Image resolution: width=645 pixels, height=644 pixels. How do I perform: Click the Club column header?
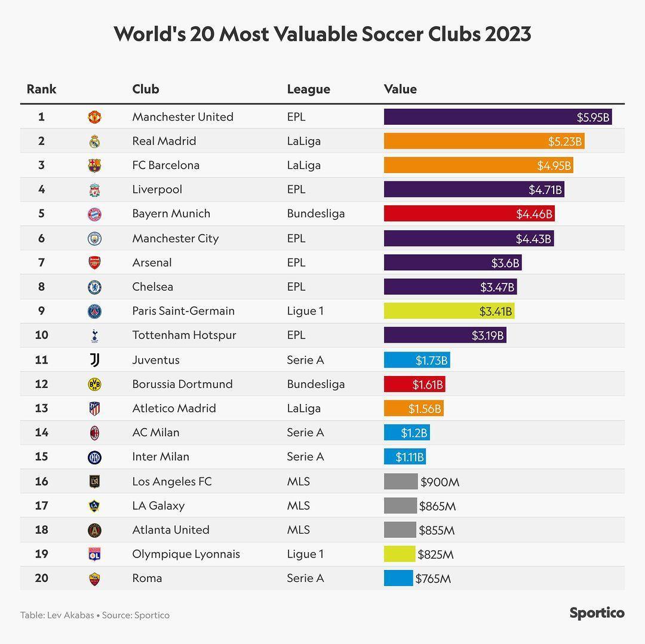click(x=146, y=89)
